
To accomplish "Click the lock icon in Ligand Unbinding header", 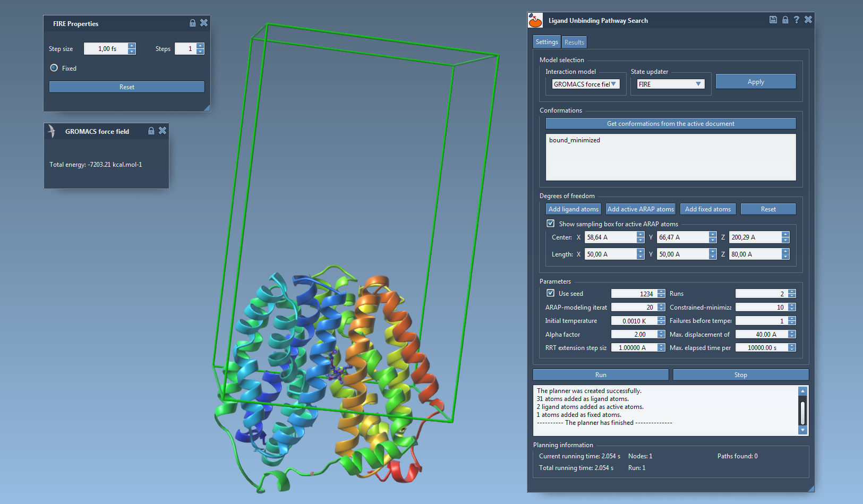I will click(785, 20).
